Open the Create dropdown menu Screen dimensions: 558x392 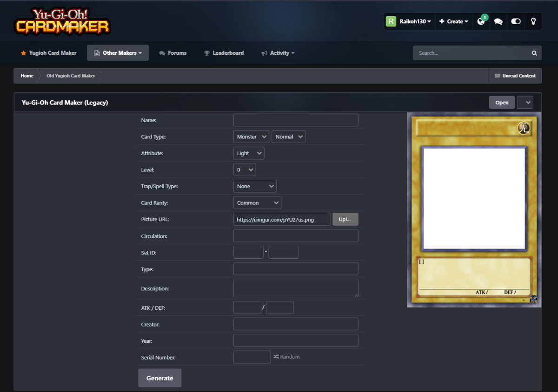click(x=453, y=21)
